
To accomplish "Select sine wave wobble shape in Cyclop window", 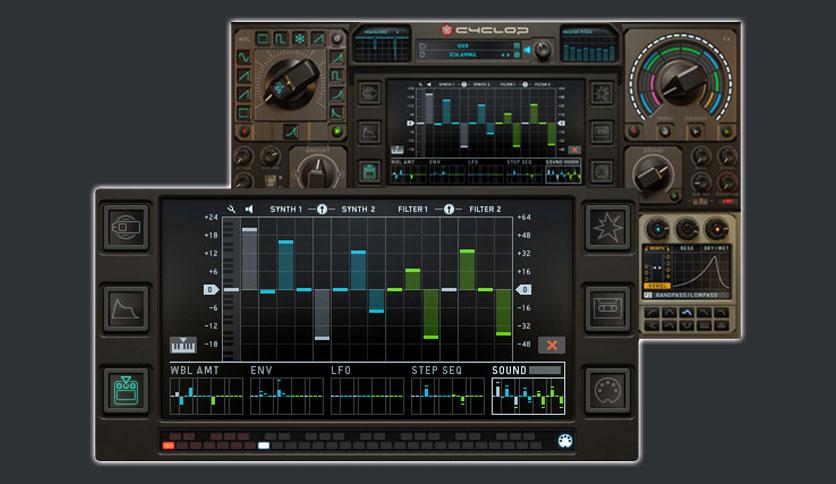I will (x=244, y=57).
